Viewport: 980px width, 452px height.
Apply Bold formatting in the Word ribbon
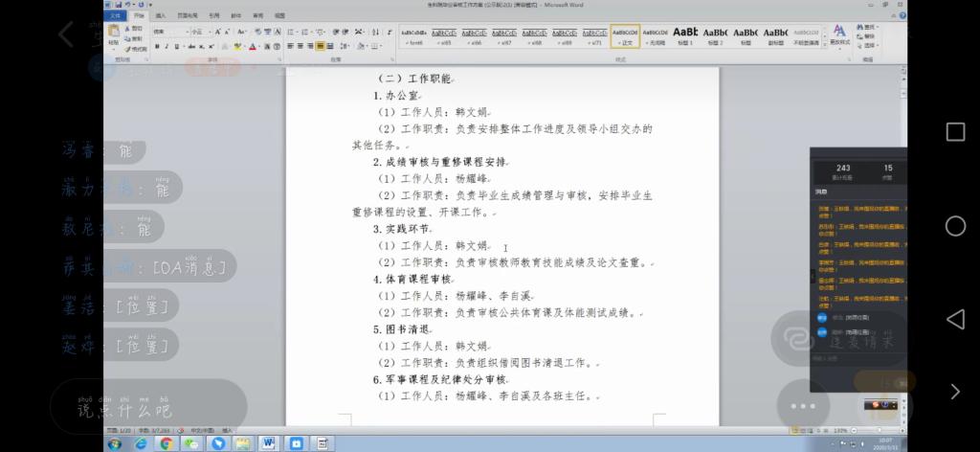coord(157,46)
